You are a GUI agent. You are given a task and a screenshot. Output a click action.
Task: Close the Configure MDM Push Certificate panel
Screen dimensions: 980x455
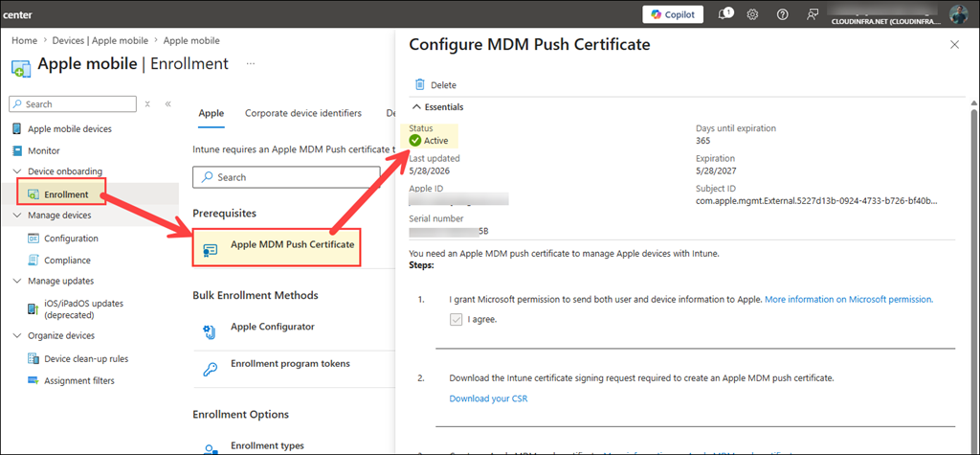954,44
